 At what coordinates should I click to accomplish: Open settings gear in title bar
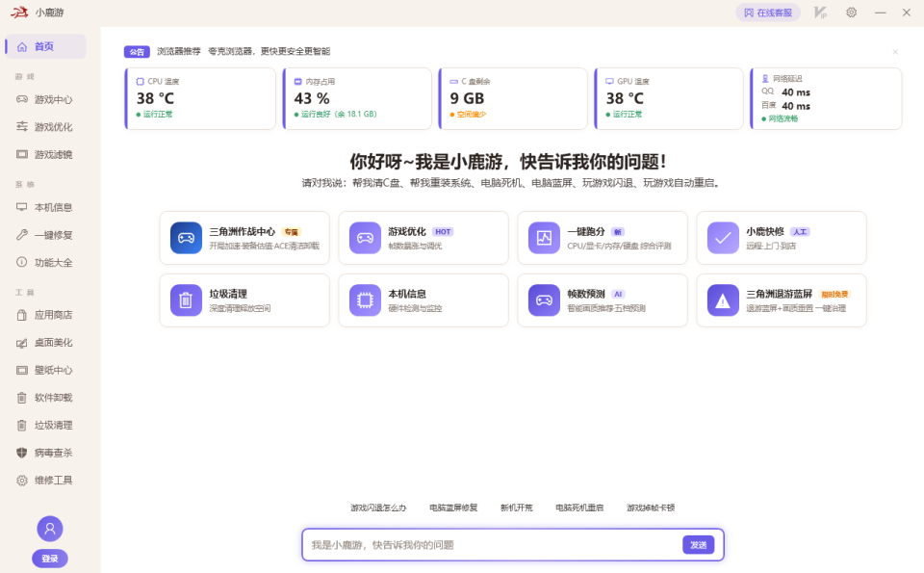pos(852,13)
